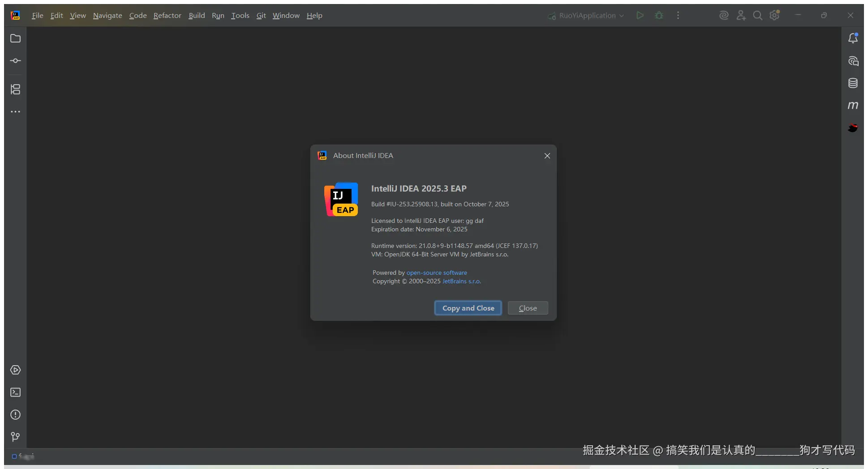Open the Terminal tool window
The height and width of the screenshot is (469, 868).
click(x=15, y=392)
